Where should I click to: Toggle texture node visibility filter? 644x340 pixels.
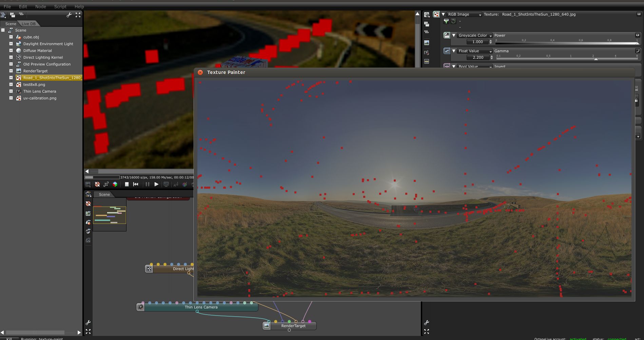click(88, 240)
